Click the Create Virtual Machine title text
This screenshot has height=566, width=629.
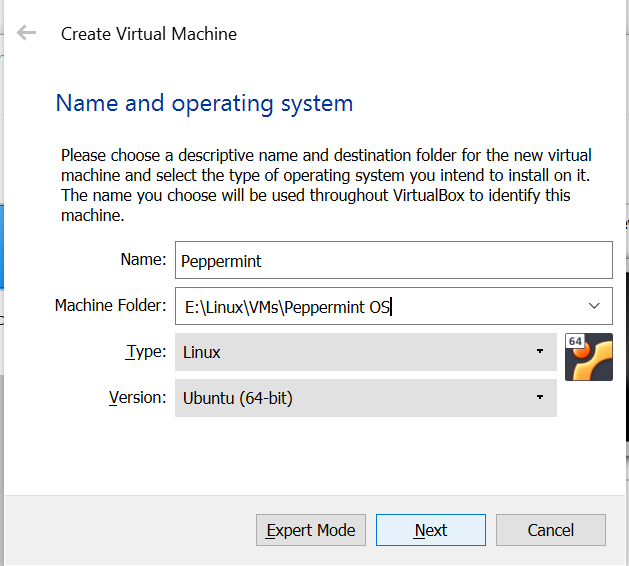149,34
